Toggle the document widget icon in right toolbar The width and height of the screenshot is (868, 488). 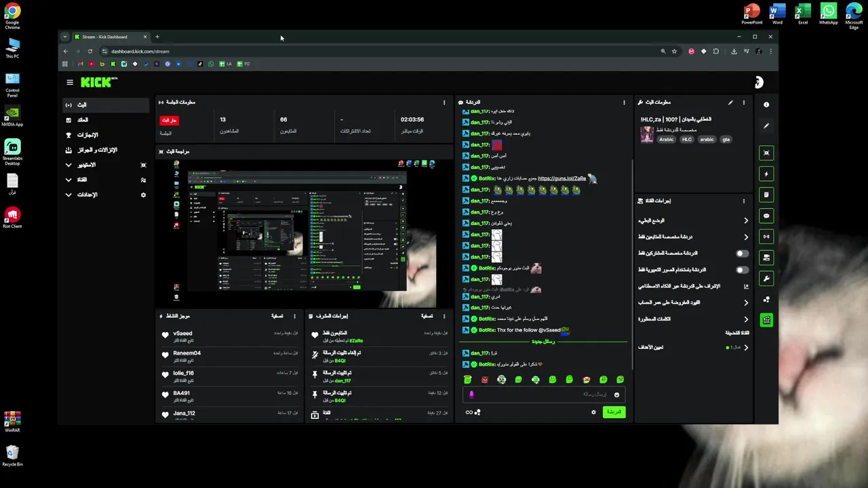tap(766, 195)
